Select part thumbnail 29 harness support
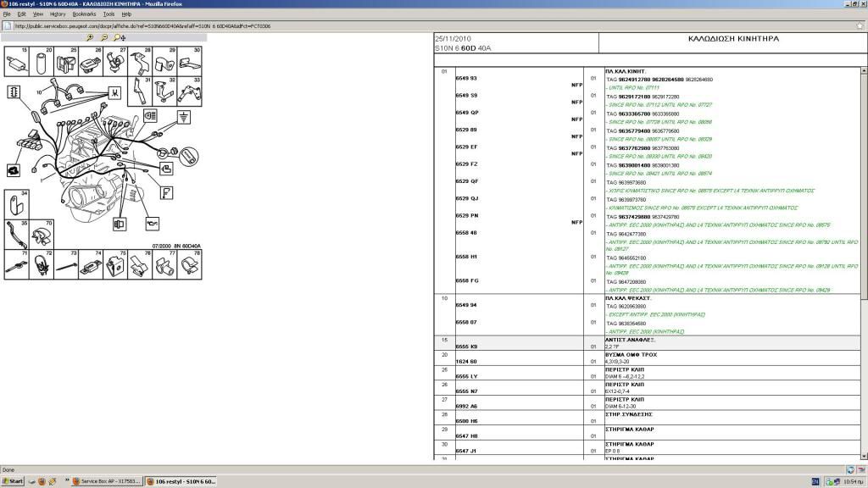 164,61
